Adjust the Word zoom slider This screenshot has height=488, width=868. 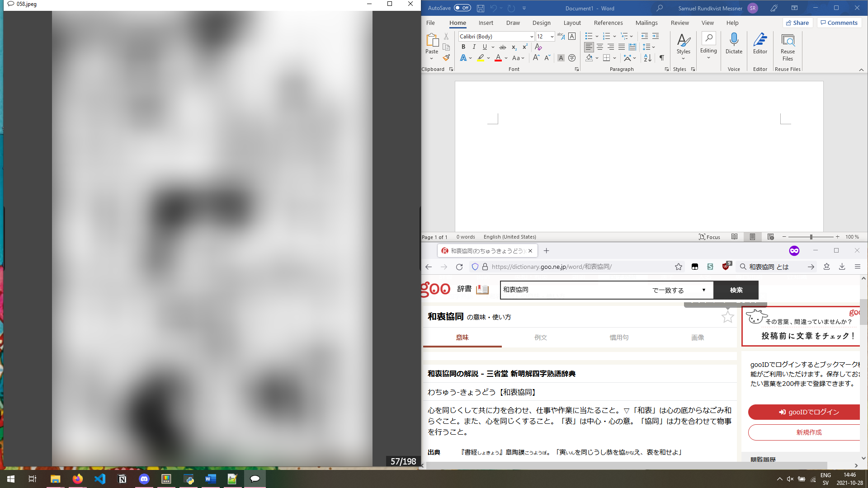(811, 236)
